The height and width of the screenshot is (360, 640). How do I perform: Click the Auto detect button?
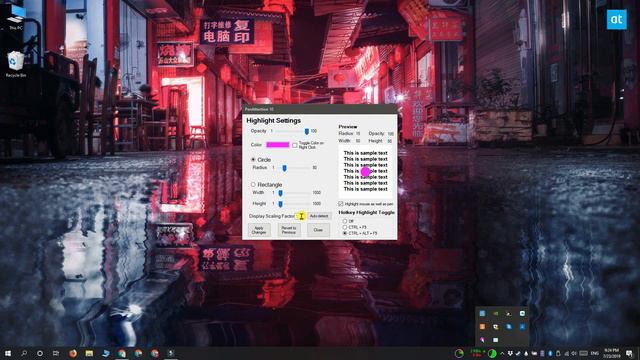click(x=319, y=216)
